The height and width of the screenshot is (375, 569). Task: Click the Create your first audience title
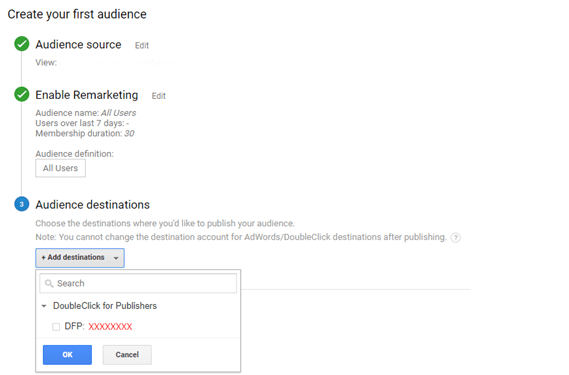click(x=77, y=14)
